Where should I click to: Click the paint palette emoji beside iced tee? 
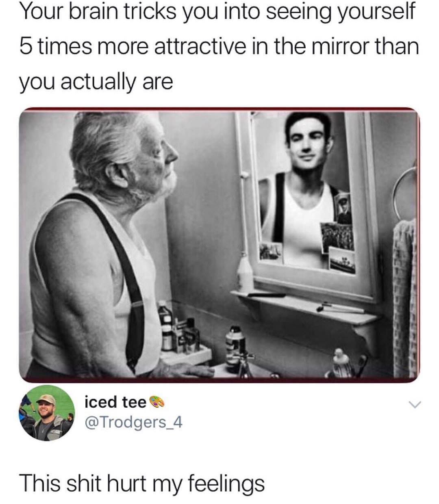click(157, 402)
